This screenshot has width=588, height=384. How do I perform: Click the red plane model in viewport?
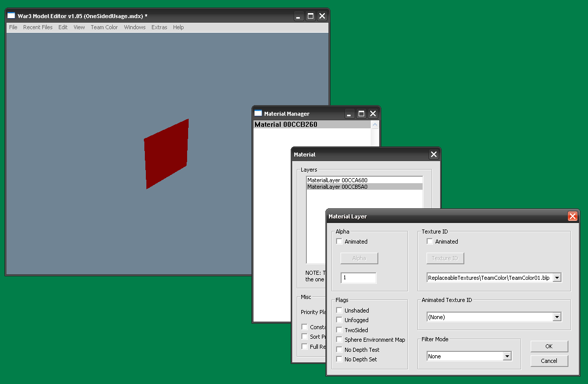[166, 154]
